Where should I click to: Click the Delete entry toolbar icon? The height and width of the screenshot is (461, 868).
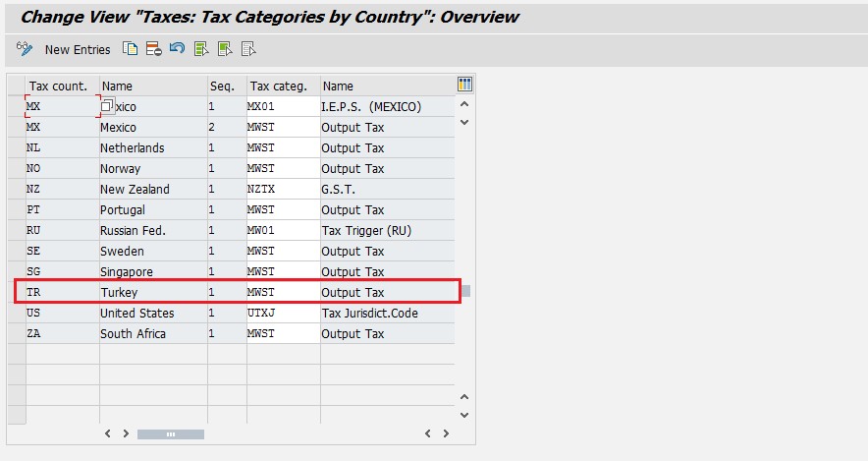(153, 48)
